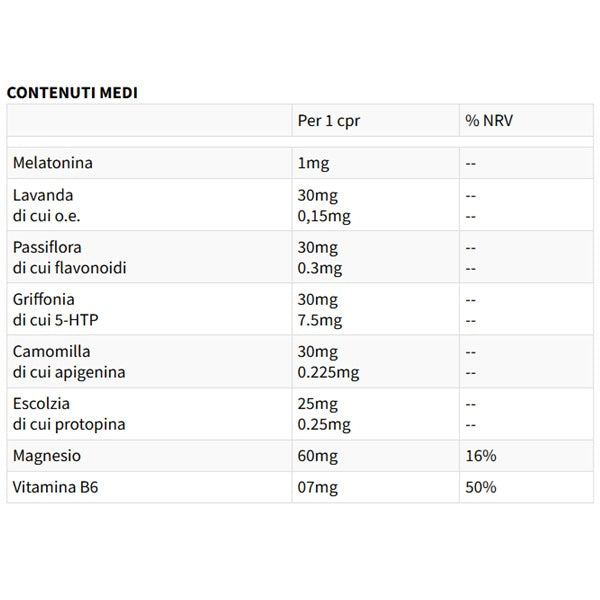This screenshot has height=600, width=600.
Task: Select the 60mg magnesium value
Action: point(318,456)
